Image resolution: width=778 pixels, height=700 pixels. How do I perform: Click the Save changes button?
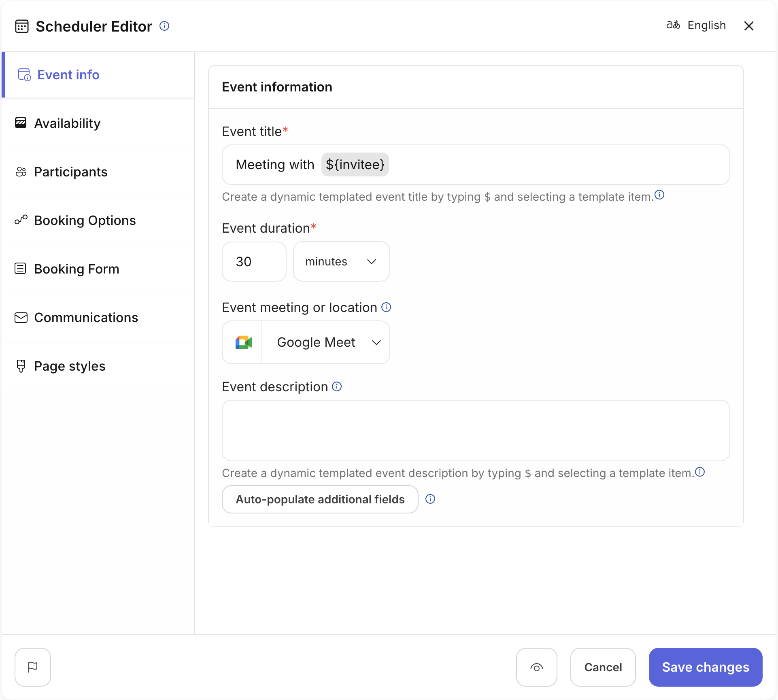coord(705,667)
